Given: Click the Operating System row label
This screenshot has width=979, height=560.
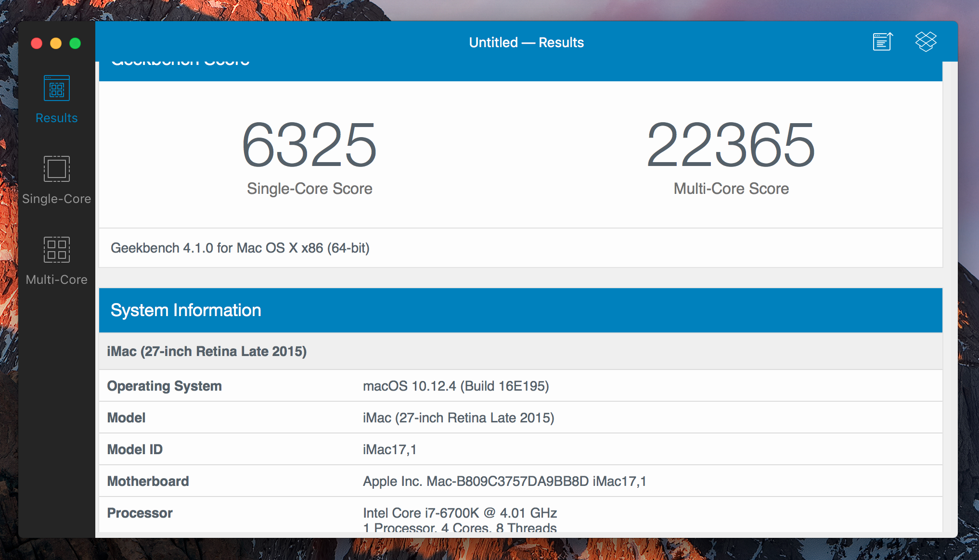Looking at the screenshot, I should [x=164, y=386].
